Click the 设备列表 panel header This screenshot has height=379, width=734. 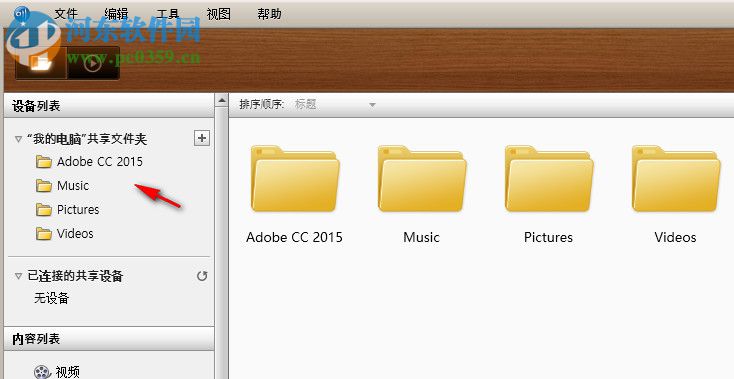pos(109,106)
